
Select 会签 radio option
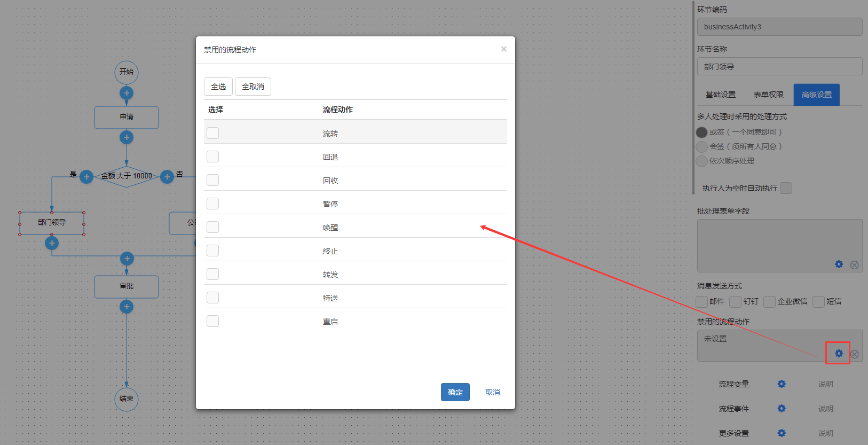(702, 146)
